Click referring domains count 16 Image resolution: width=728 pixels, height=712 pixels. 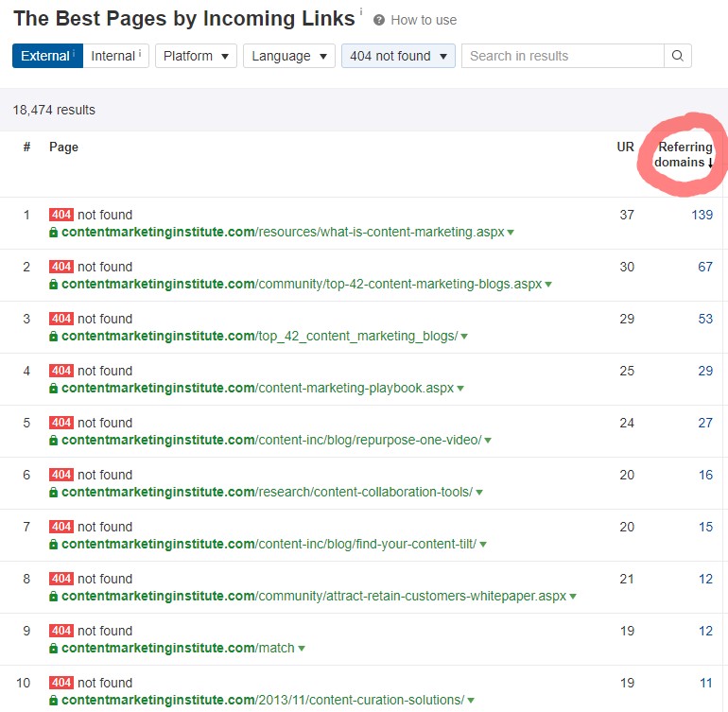click(x=705, y=475)
